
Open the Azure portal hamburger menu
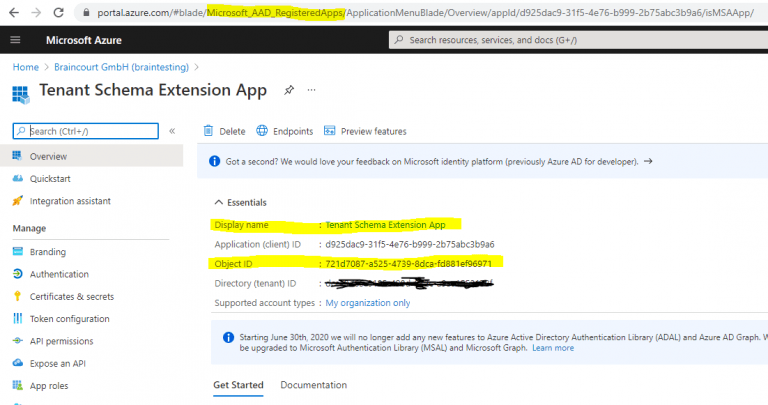tap(15, 40)
